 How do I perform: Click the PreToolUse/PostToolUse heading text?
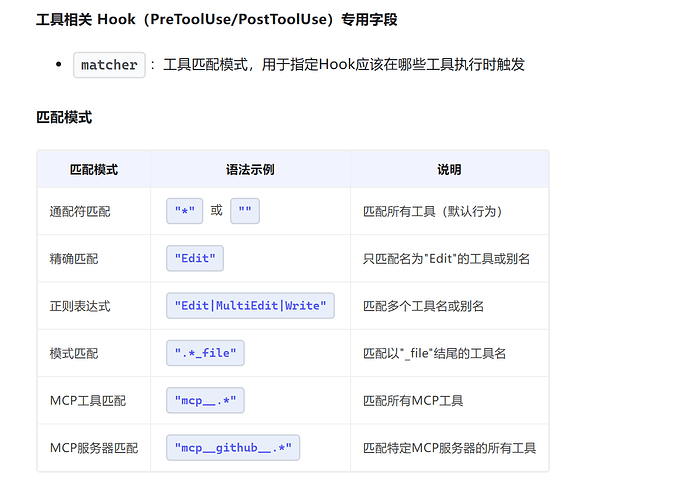239,19
